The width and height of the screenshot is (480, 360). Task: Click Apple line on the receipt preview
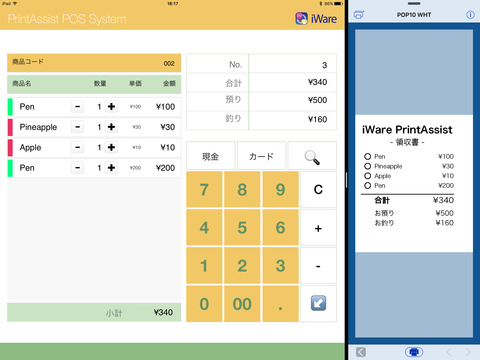[x=409, y=176]
